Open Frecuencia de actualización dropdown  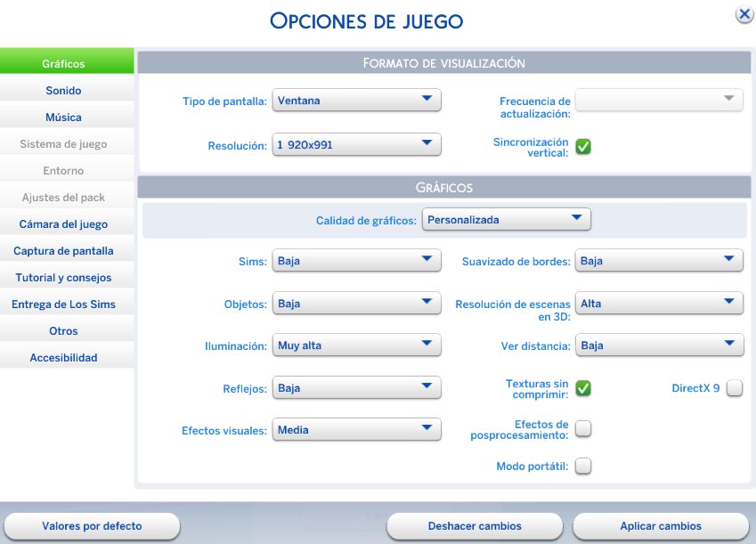(659, 101)
